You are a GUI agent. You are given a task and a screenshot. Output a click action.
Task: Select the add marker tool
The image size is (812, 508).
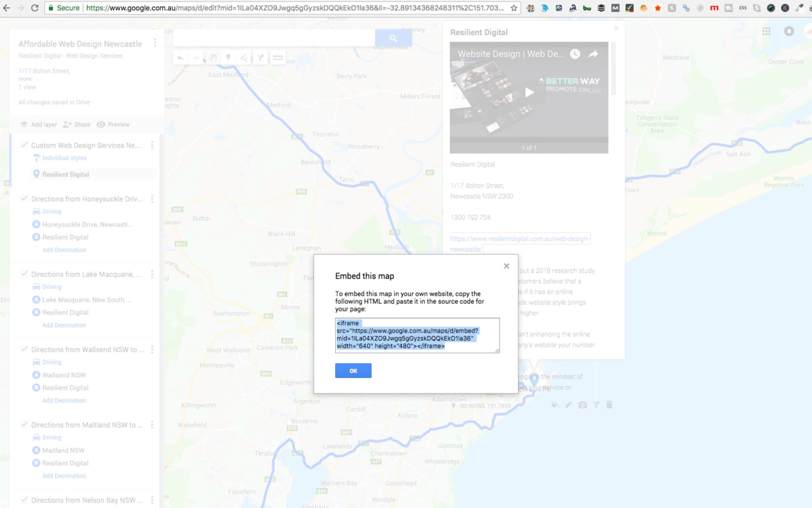pos(228,58)
